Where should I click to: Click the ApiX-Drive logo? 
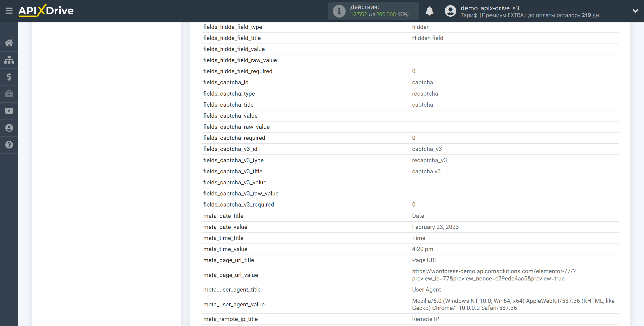tap(46, 11)
